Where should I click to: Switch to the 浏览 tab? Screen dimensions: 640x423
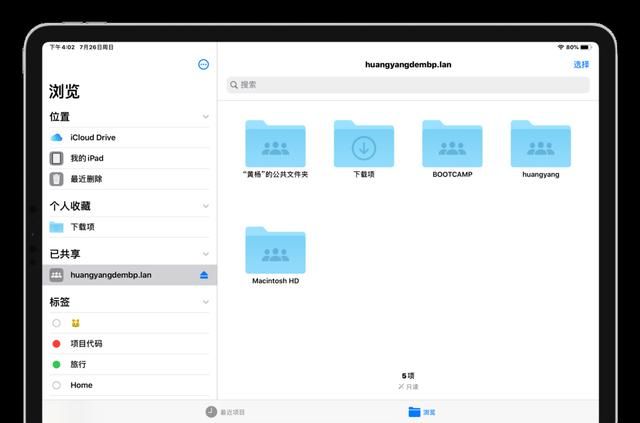(422, 412)
